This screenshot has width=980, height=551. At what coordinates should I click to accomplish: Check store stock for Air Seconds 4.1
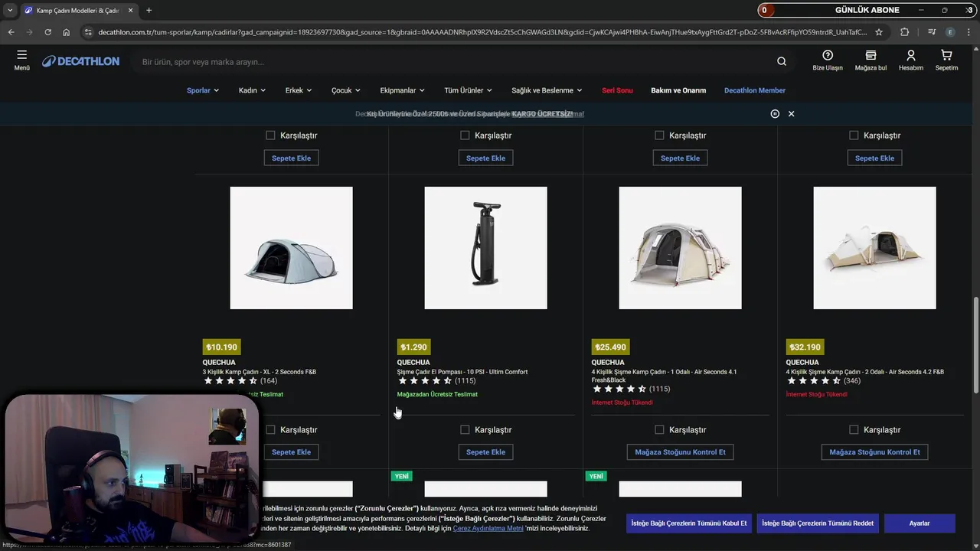pos(681,452)
